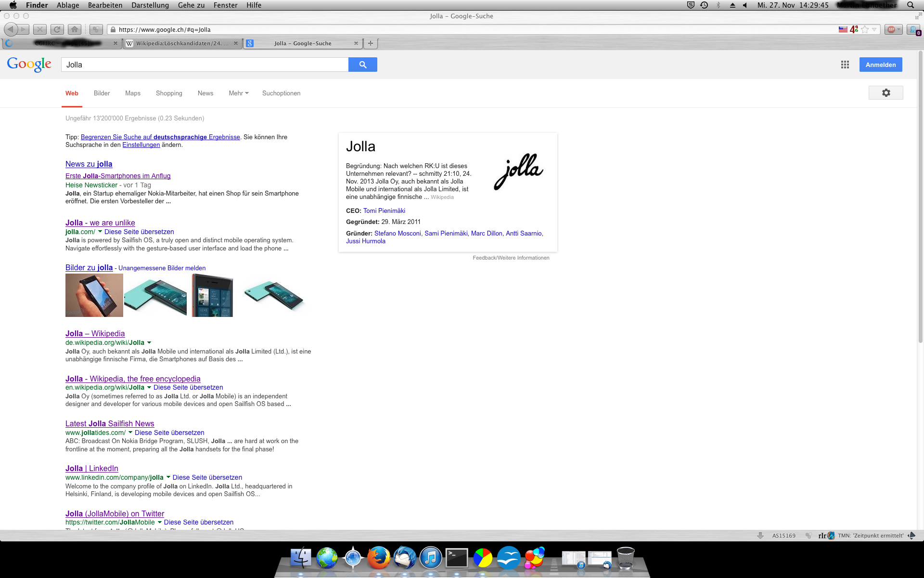Open 'Erste Jolla-Smartphones im Anflug' news link
924x578 pixels.
pos(118,176)
